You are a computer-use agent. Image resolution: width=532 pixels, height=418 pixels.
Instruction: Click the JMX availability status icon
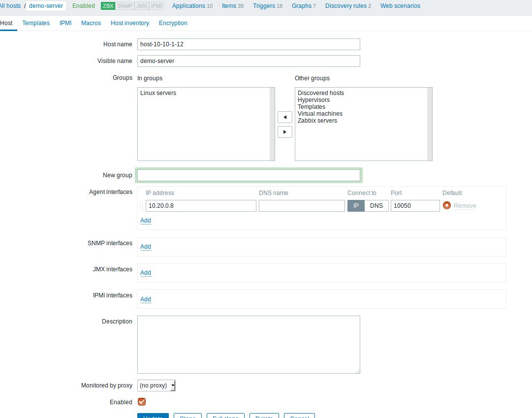click(x=141, y=6)
